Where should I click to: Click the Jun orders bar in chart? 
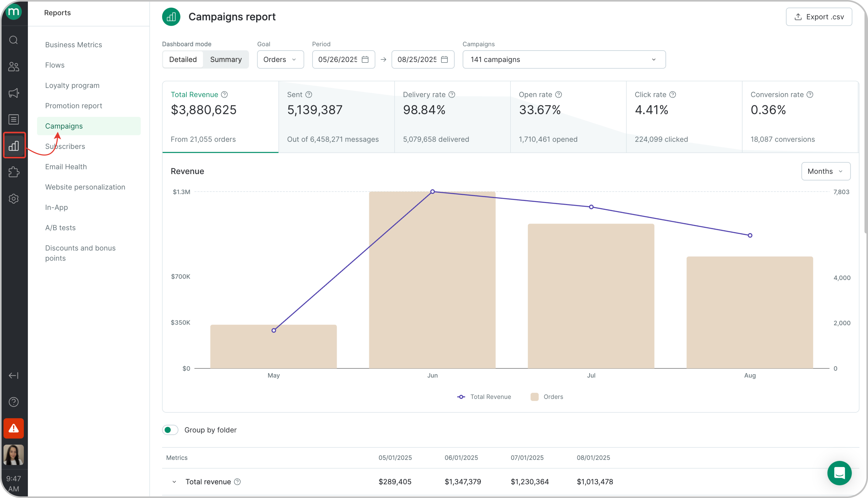tap(432, 280)
